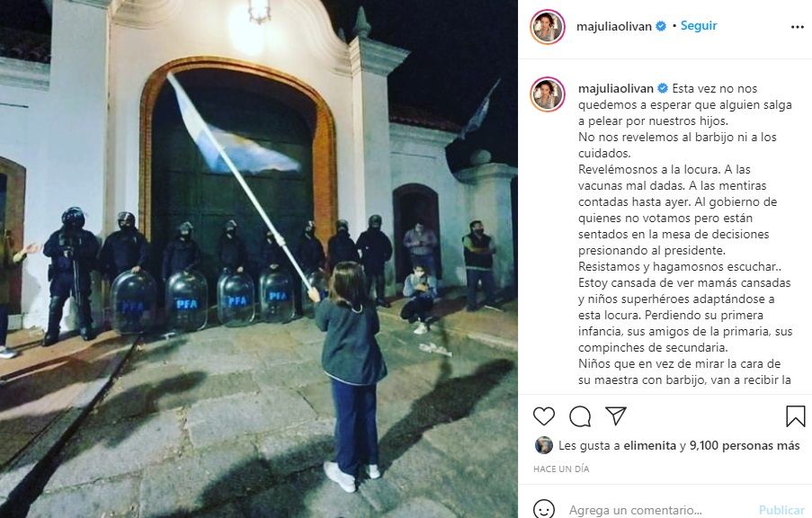Screen dimensions: 812x518
Task: View the 9,100 personas más likes list
Action: [745, 445]
